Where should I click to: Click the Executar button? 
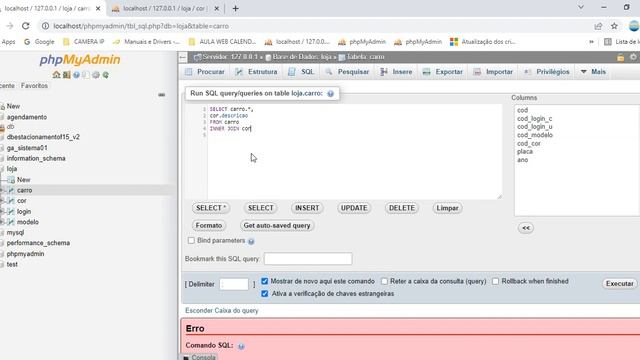point(620,283)
